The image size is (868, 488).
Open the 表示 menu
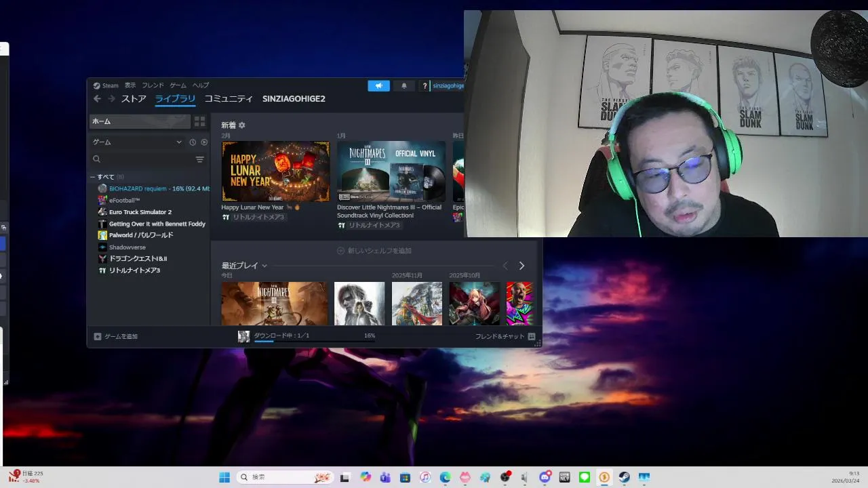130,85
